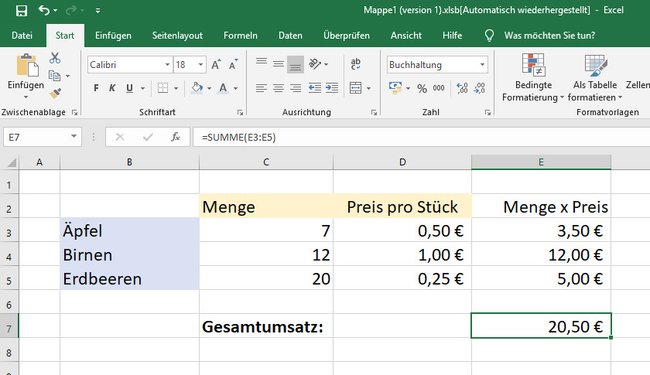Click the increase indent icon
Screen dimensions: 650x375
pyautogui.click(x=332, y=88)
